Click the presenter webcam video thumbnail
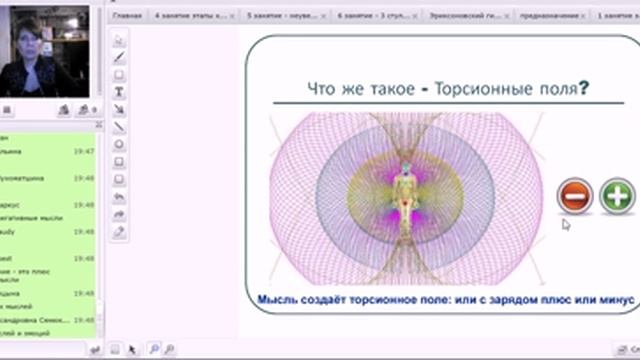The image size is (640, 360). [44, 51]
